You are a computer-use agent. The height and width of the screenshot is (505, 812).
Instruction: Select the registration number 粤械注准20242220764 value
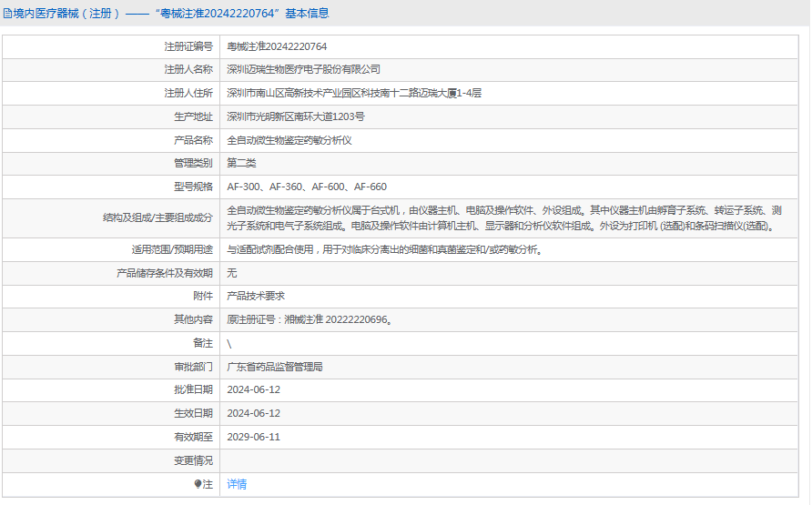point(277,46)
